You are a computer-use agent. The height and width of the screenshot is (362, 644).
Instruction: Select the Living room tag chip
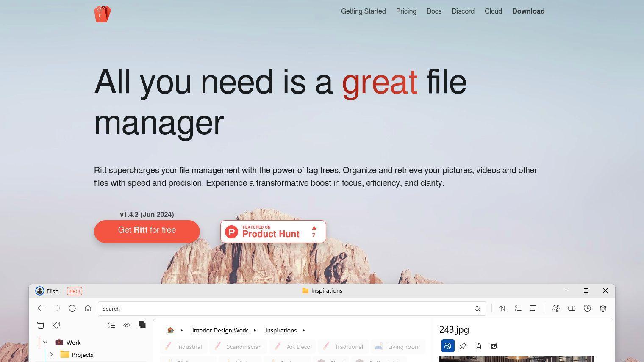(398, 347)
